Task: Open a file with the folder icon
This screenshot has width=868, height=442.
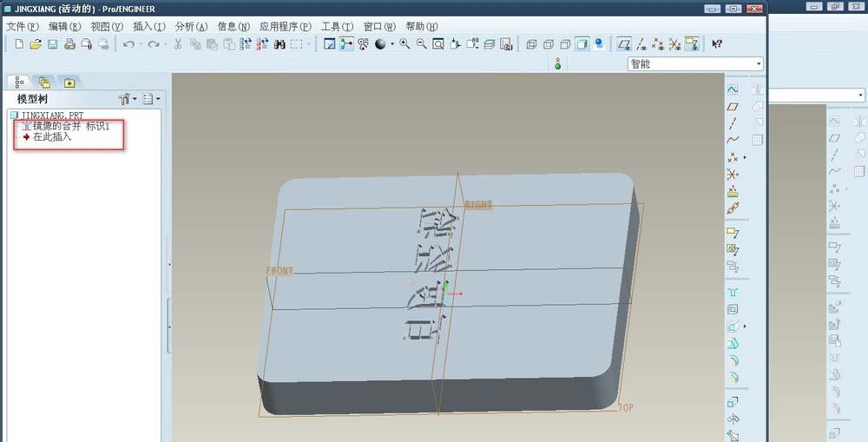Action: pyautogui.click(x=36, y=44)
